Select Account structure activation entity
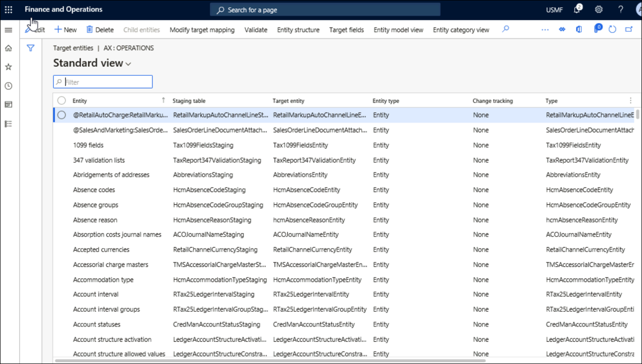Image resolution: width=642 pixels, height=364 pixels. click(x=112, y=340)
